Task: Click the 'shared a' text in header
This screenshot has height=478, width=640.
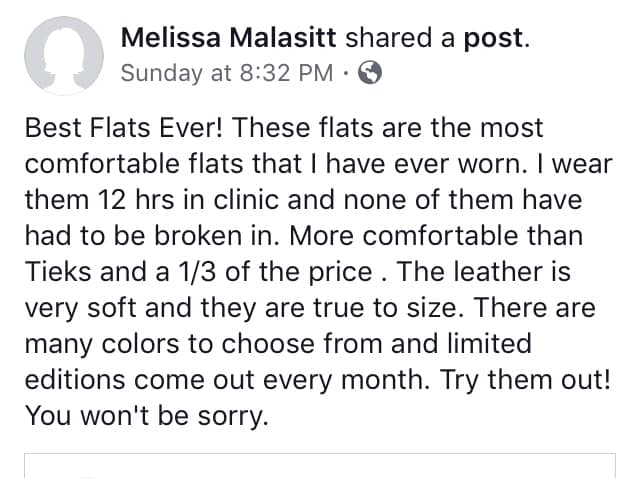Action: (400, 38)
